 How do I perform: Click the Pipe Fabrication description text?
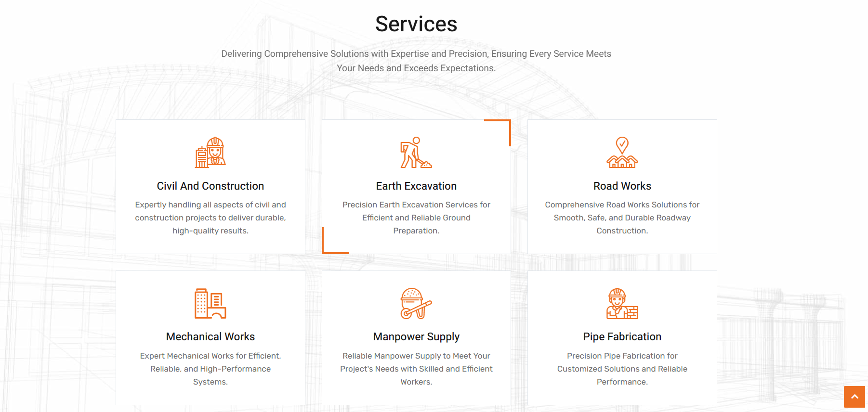[x=622, y=369]
